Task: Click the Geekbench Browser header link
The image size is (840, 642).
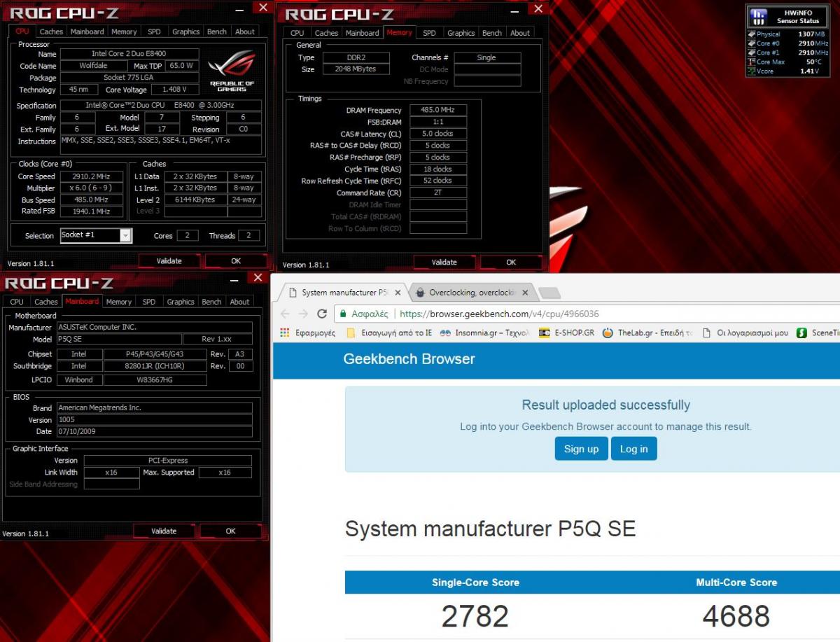Action: (409, 359)
